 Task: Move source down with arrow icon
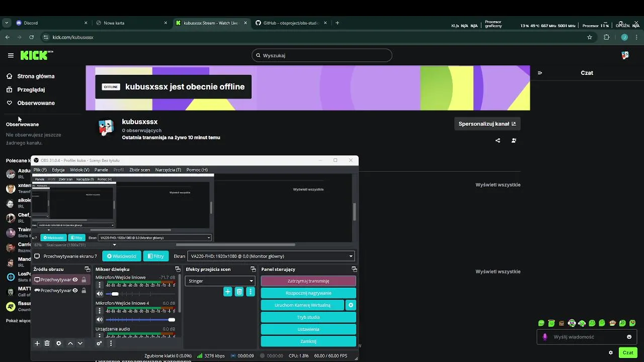[x=80, y=343]
